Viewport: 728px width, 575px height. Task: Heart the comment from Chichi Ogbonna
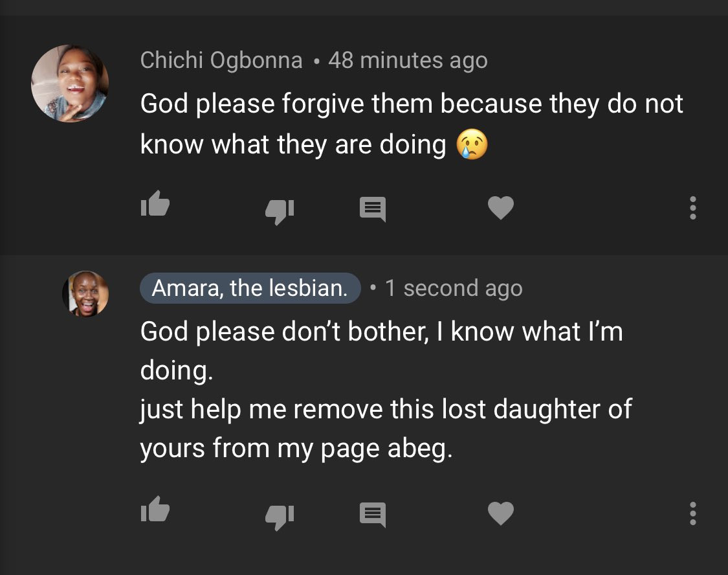[500, 208]
